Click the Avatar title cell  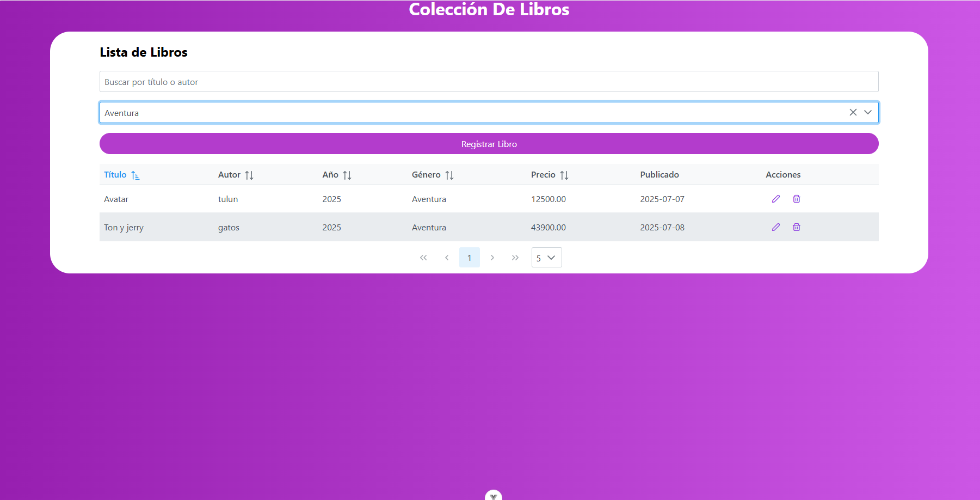tap(116, 199)
